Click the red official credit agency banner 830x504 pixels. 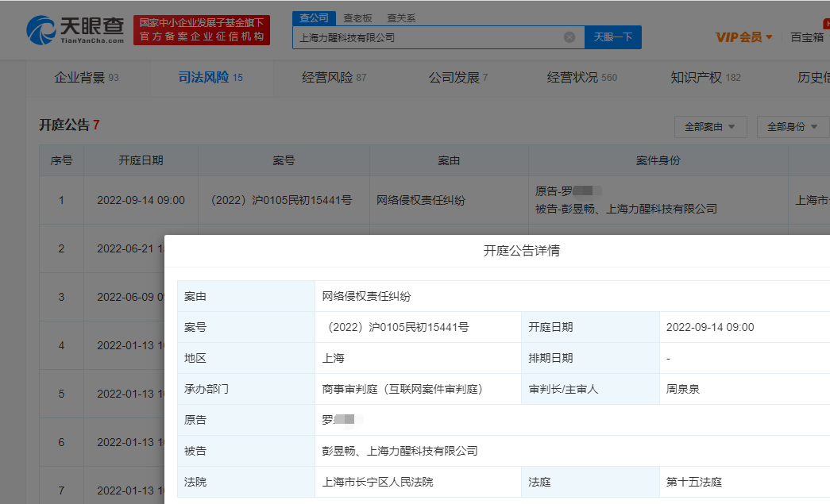pos(202,30)
